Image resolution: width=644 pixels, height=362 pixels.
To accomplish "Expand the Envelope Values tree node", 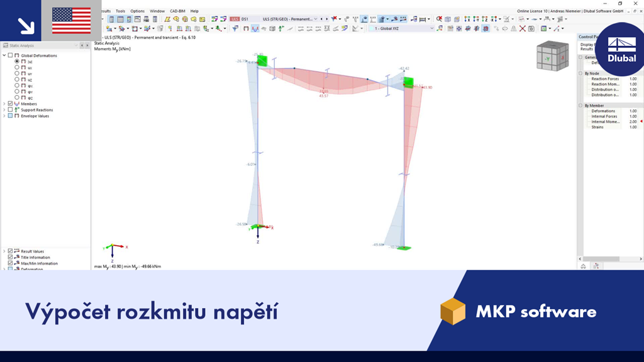I will pyautogui.click(x=4, y=116).
